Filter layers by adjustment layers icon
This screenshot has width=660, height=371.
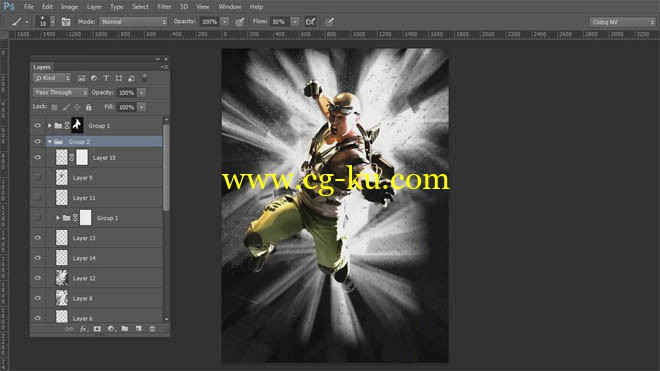tap(93, 78)
